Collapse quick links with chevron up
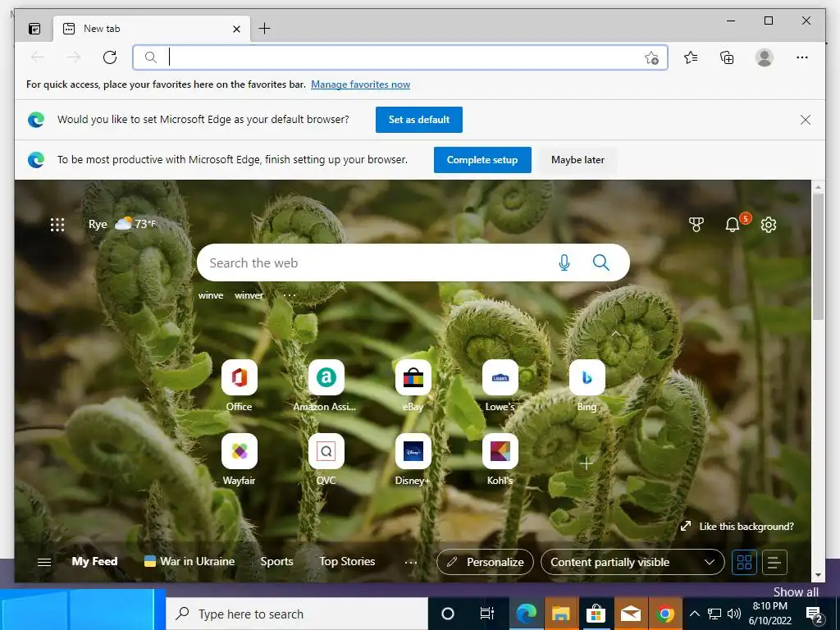Screen dimensions: 840x630 click(x=615, y=333)
